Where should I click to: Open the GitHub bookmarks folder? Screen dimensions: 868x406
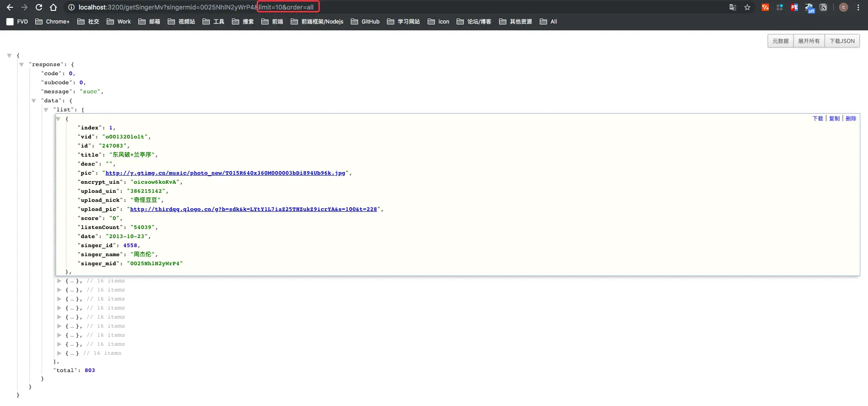(x=365, y=22)
